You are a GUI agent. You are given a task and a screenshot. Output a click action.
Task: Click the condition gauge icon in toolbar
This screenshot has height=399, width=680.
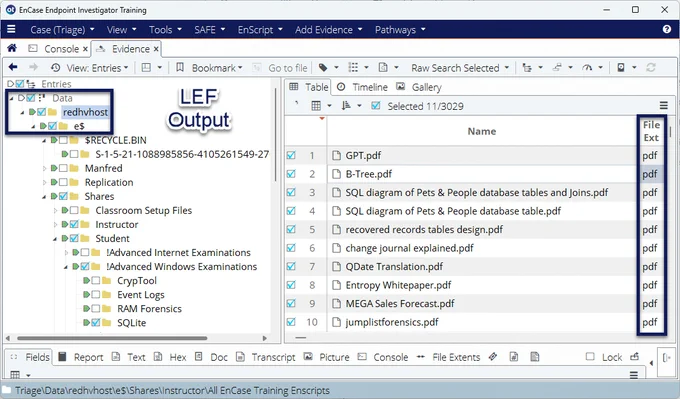[x=587, y=68]
